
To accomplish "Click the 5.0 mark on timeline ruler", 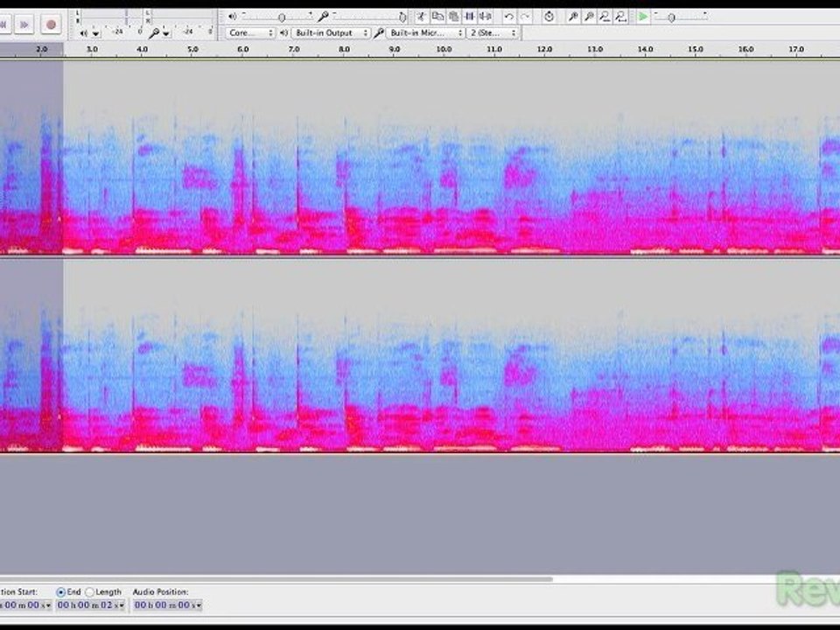I will pos(192,49).
